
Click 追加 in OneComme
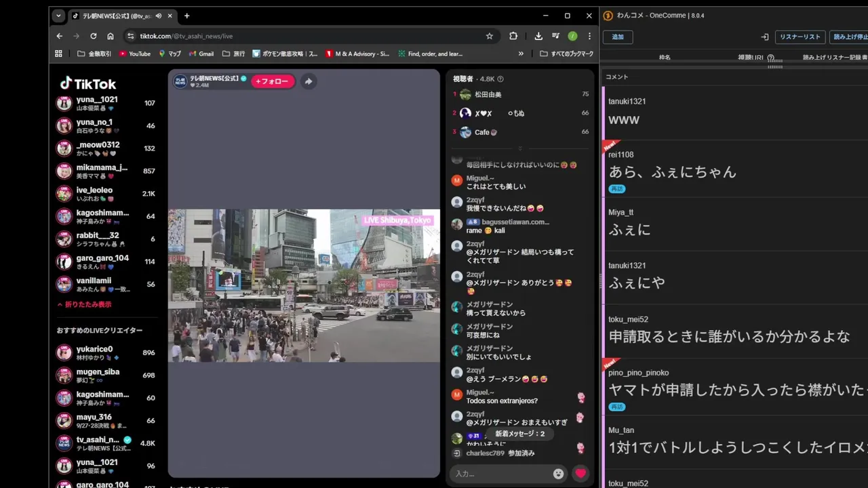pos(618,37)
